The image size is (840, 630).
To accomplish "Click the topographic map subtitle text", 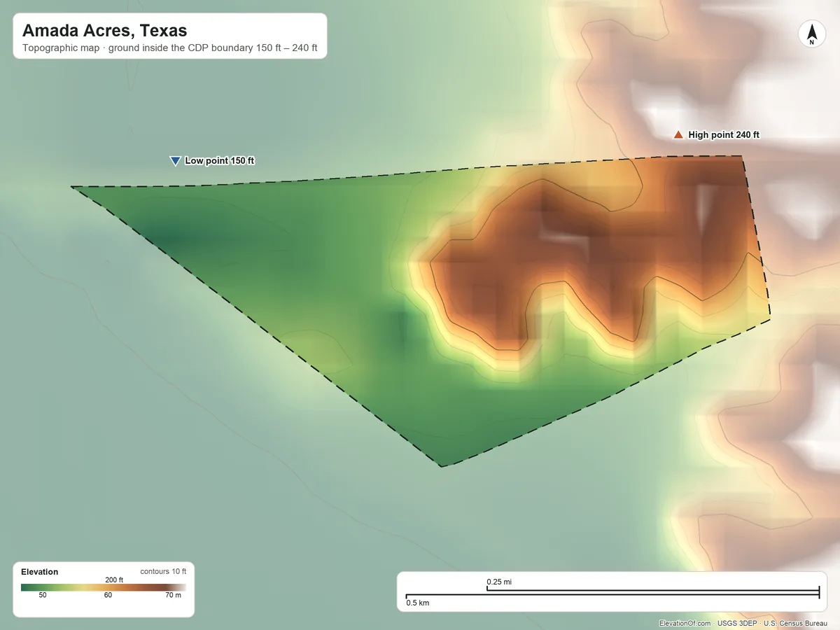I will 170,49.
